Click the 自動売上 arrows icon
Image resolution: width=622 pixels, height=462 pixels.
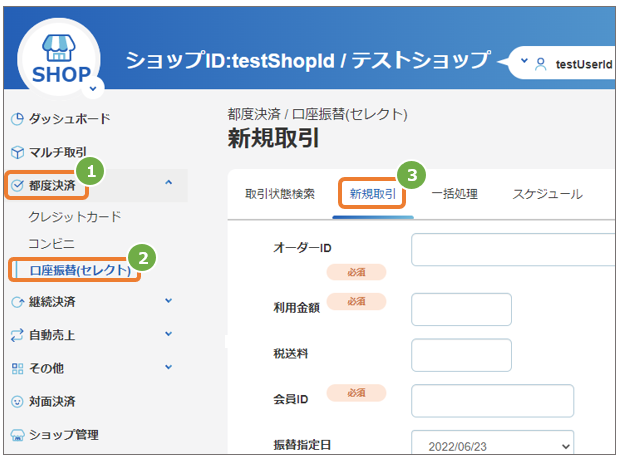point(17,335)
